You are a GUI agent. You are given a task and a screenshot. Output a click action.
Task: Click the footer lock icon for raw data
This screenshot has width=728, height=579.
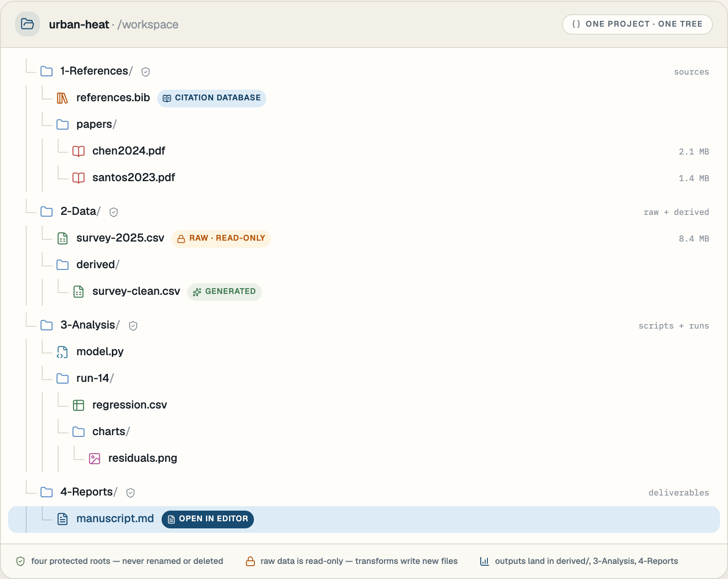click(250, 561)
